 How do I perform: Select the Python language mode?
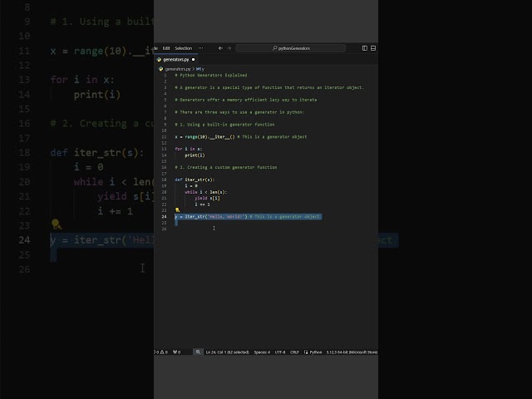[316, 352]
